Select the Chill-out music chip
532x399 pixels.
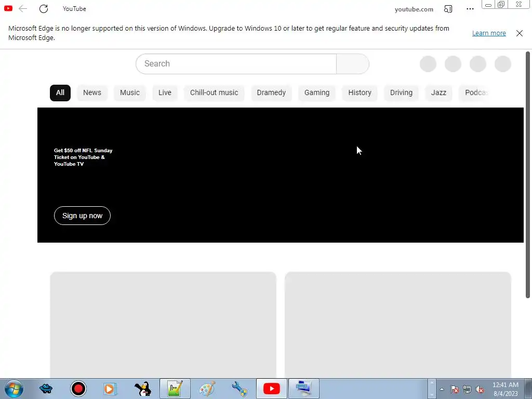point(214,92)
